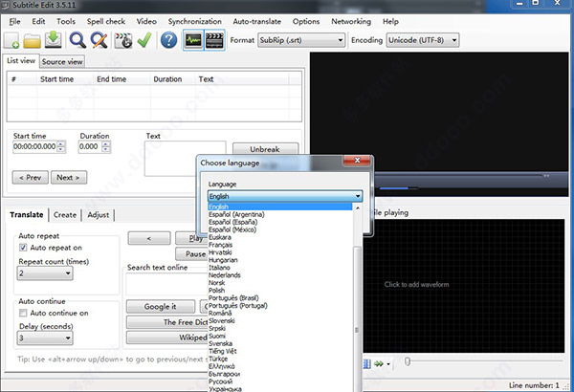Toggle the waveform display icon
The height and width of the screenshot is (392, 574).
point(193,40)
